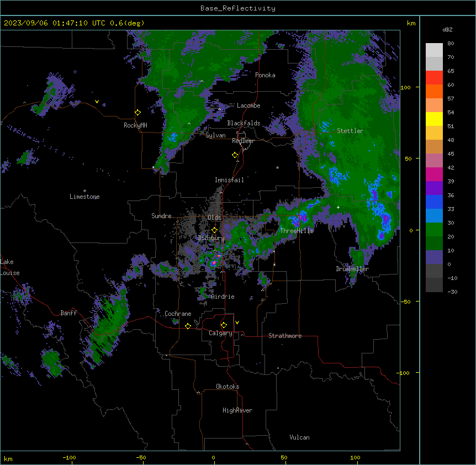The image size is (476, 465).
Task: Click the yellow diamond marker south of RedDeer
Action: point(235,155)
